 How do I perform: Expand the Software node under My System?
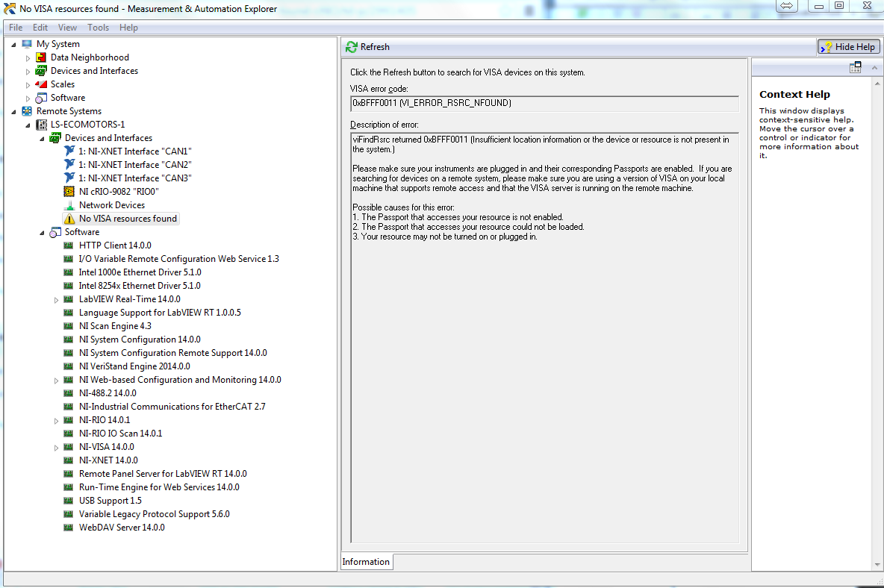[x=28, y=98]
